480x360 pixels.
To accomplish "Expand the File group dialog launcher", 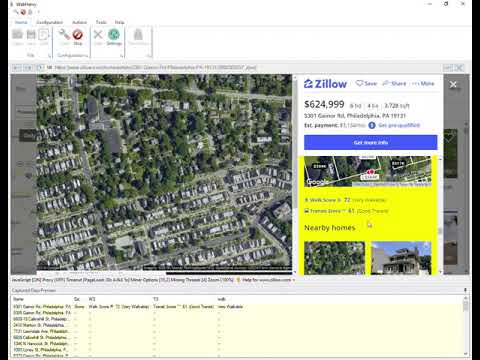I will (x=49, y=56).
